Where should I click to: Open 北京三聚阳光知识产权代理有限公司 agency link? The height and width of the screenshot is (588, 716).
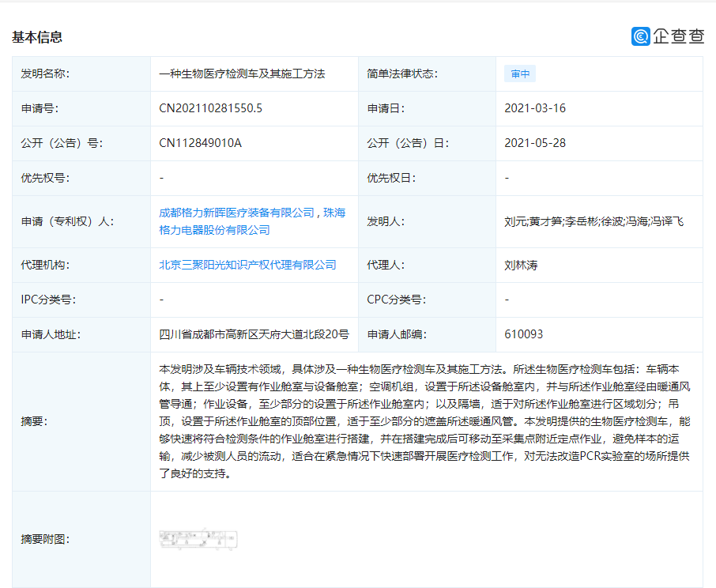point(247,266)
